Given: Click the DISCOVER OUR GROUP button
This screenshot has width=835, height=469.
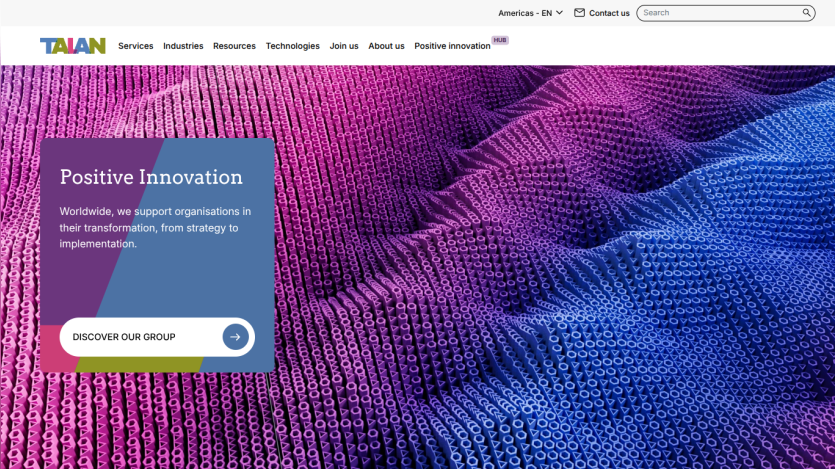Looking at the screenshot, I should click(157, 337).
